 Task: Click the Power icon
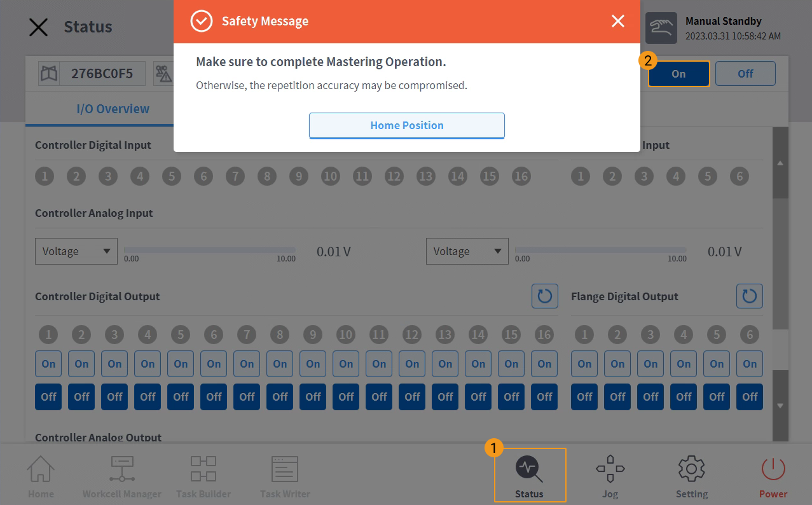[x=773, y=474]
